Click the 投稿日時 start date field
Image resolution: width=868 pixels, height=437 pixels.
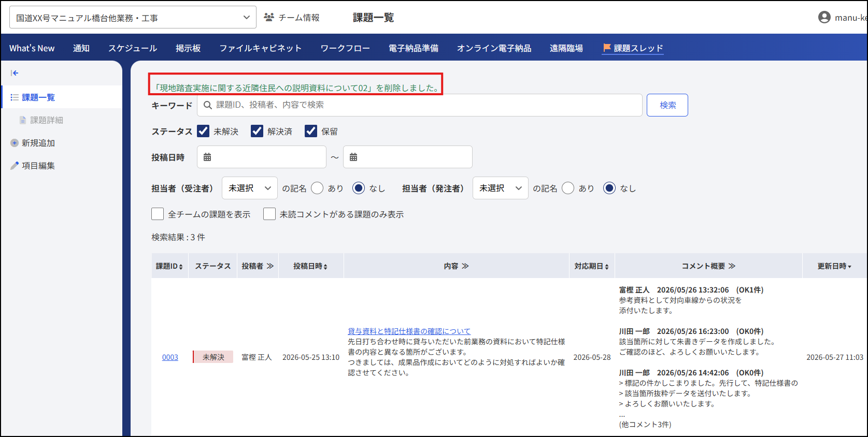(262, 157)
